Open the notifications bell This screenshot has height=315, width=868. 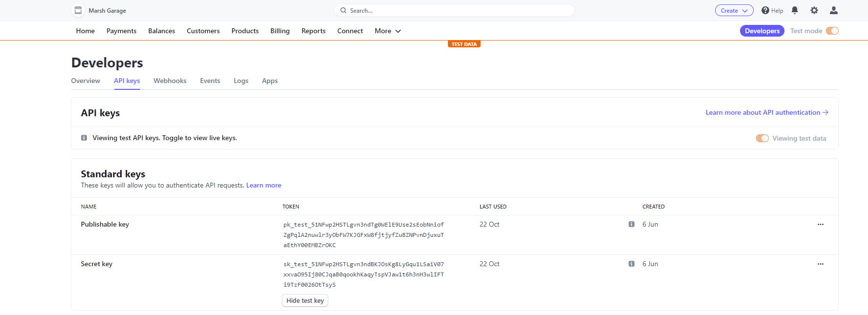795,10
